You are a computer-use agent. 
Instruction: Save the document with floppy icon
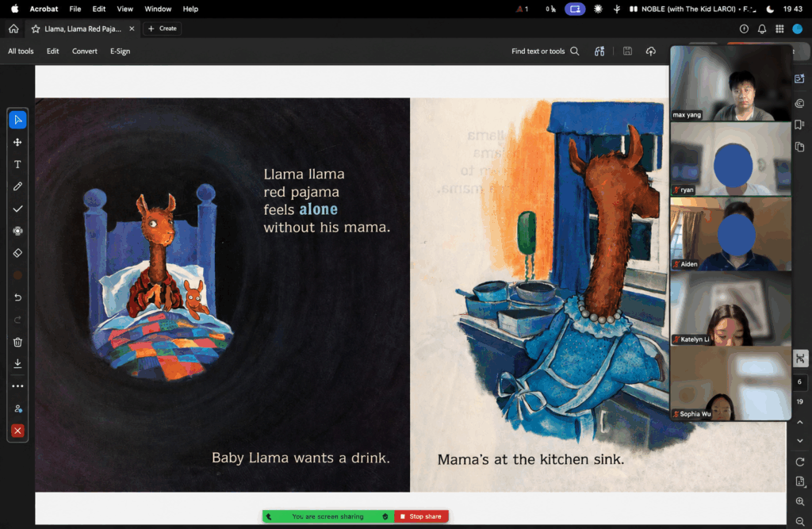click(x=627, y=51)
